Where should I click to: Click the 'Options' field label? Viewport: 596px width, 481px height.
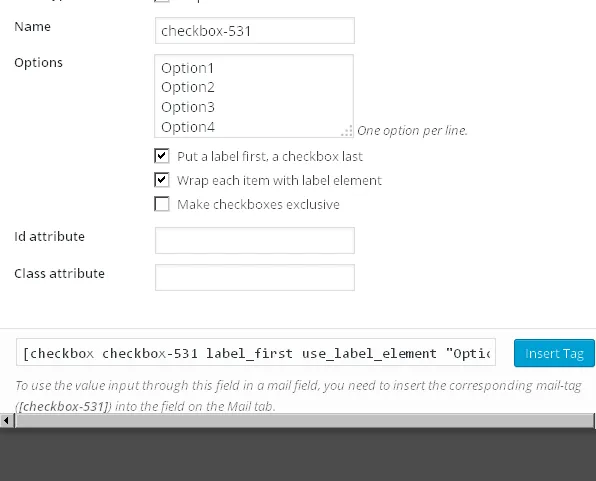point(38,63)
